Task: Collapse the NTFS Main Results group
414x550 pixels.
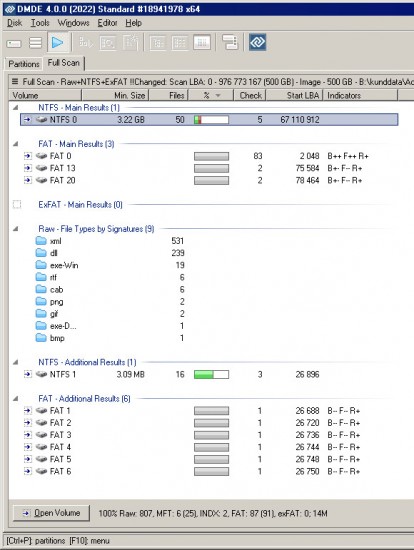Action: tap(15, 108)
